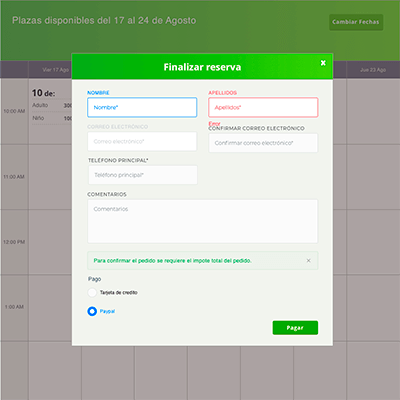
Task: Select the Tarjeta de credito option
Action: (92, 292)
